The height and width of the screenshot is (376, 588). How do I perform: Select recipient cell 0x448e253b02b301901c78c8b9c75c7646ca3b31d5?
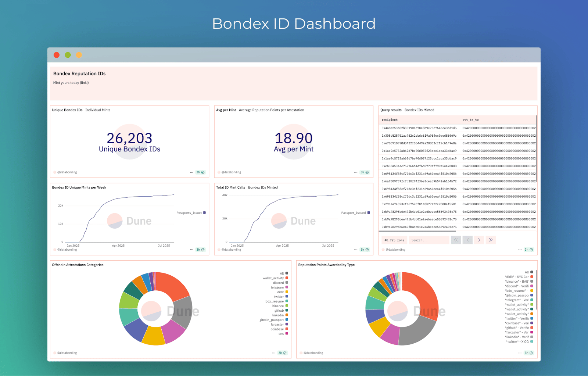pos(419,128)
